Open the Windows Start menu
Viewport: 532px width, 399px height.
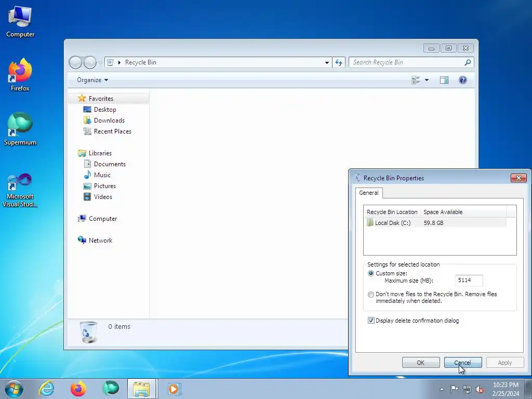(14, 389)
